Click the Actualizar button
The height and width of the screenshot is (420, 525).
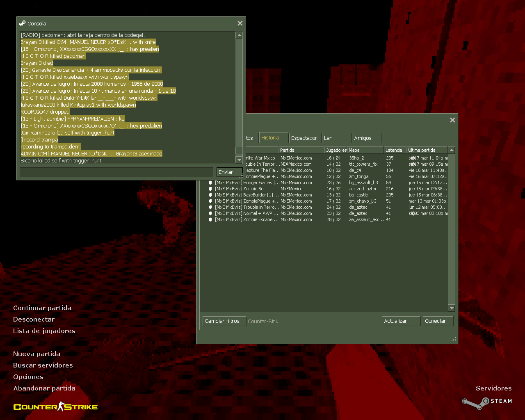tap(401, 321)
